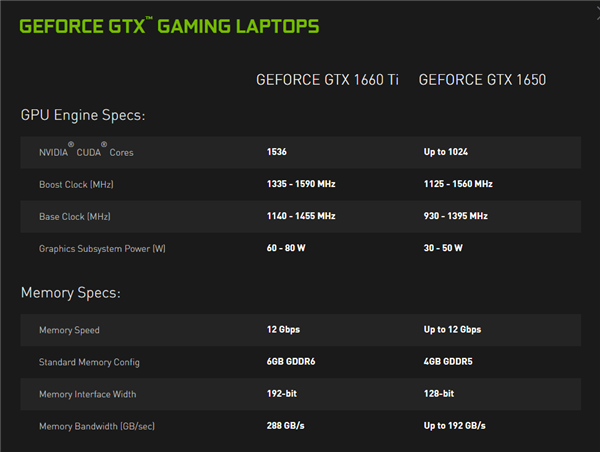Click the Memory Interface Width row label

click(90, 394)
